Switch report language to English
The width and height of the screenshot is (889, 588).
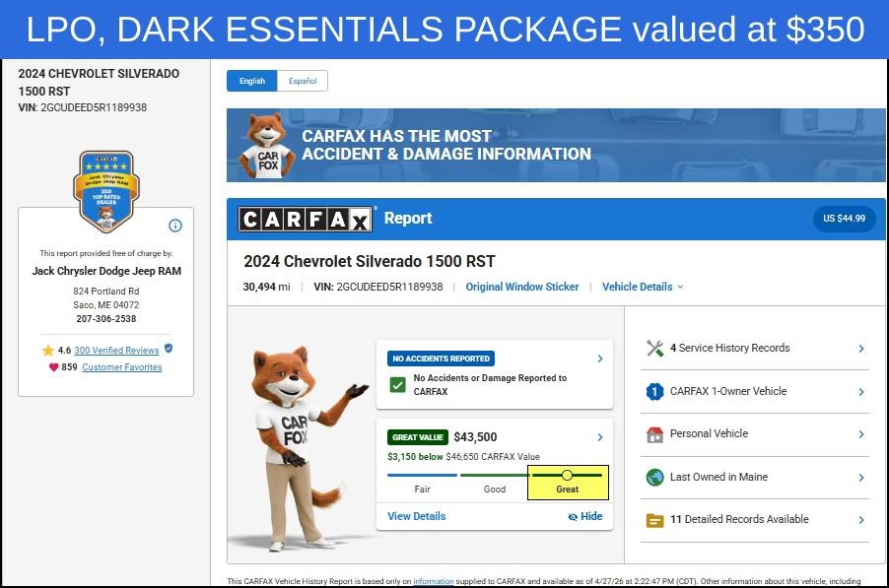251,81
